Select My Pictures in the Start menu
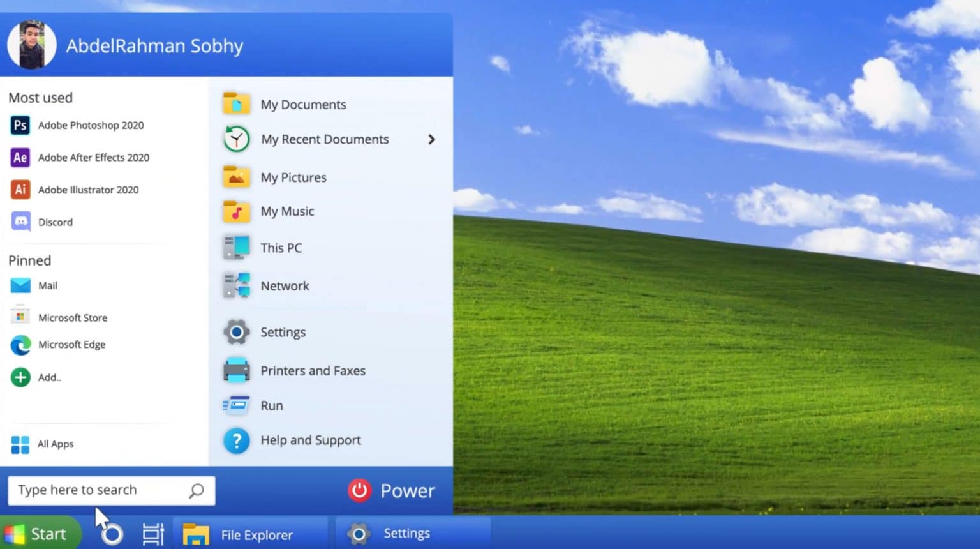980x549 pixels. click(x=293, y=177)
